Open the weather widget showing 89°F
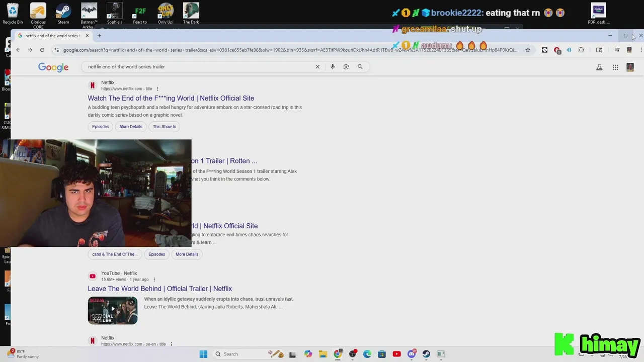This screenshot has height=362, width=644. tap(23, 354)
